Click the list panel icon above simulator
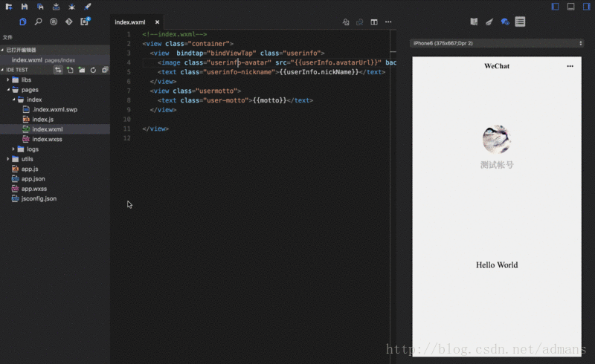 (x=520, y=22)
